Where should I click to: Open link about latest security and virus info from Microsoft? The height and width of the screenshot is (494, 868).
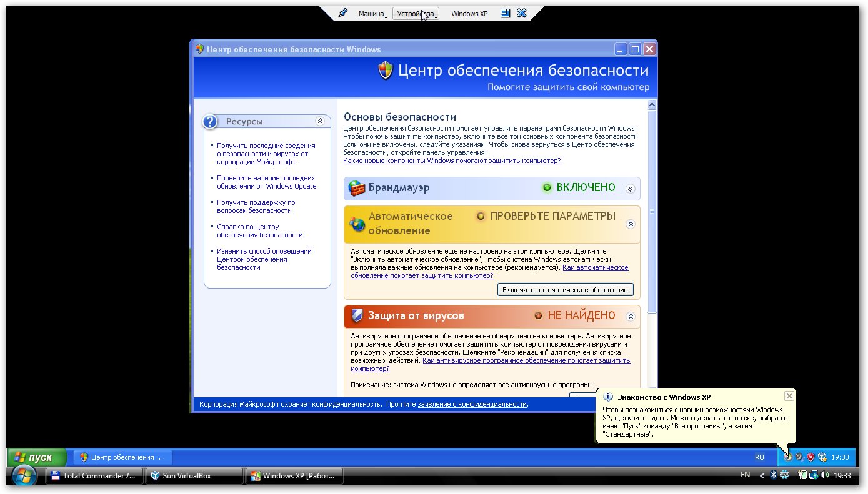266,154
